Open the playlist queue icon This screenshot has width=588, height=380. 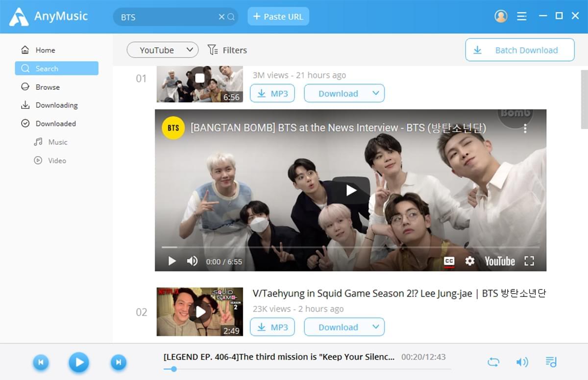coord(551,362)
